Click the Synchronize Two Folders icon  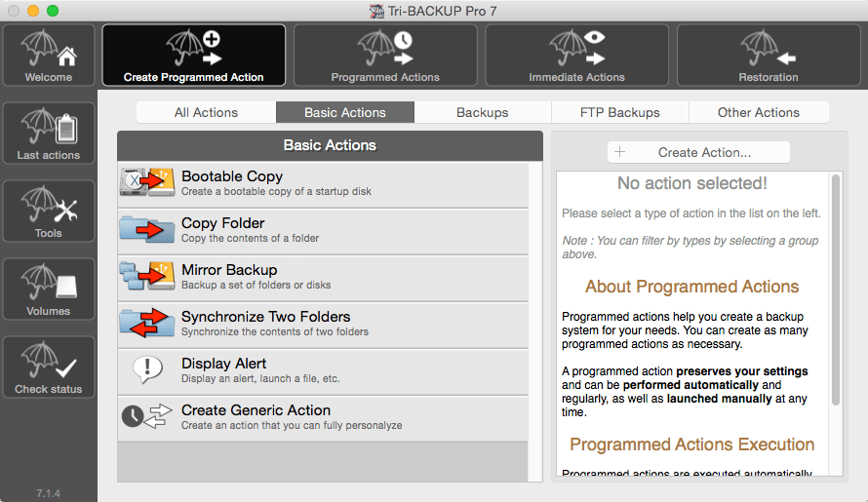(147, 323)
